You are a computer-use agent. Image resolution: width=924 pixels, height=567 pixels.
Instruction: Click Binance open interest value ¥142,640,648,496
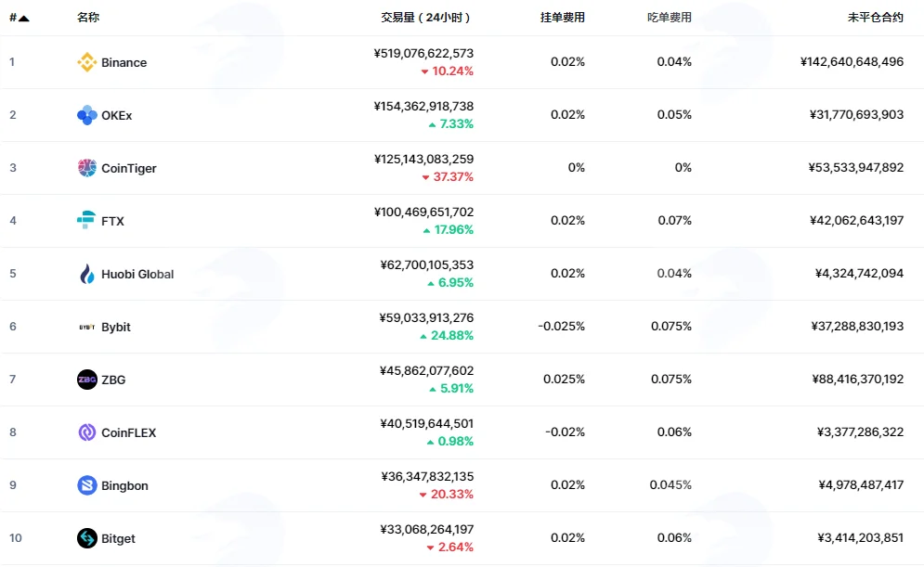point(852,62)
